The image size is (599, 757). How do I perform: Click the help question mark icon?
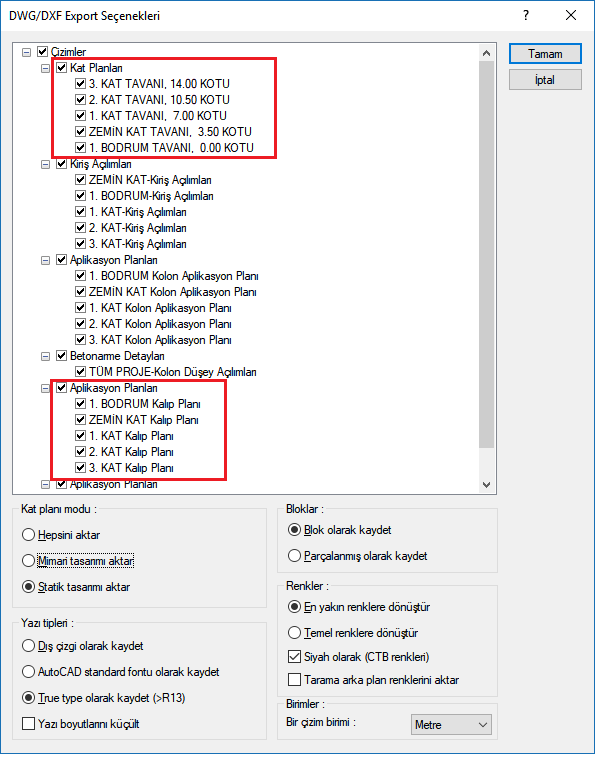(526, 15)
